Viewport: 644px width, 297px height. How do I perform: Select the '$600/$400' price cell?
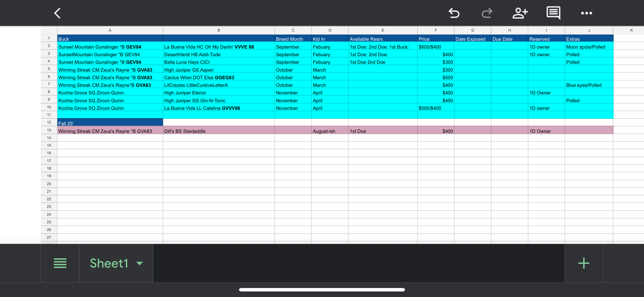click(x=436, y=46)
